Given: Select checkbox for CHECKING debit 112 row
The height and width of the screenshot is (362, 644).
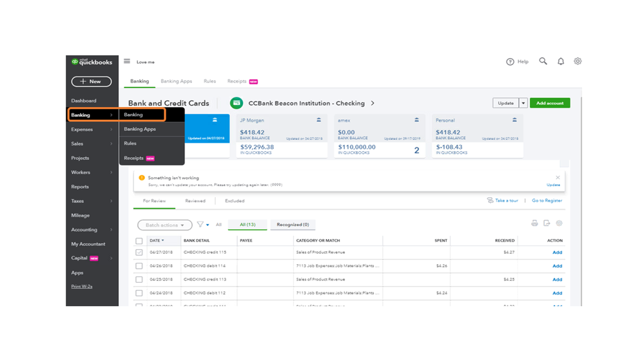Looking at the screenshot, I should pos(139,293).
